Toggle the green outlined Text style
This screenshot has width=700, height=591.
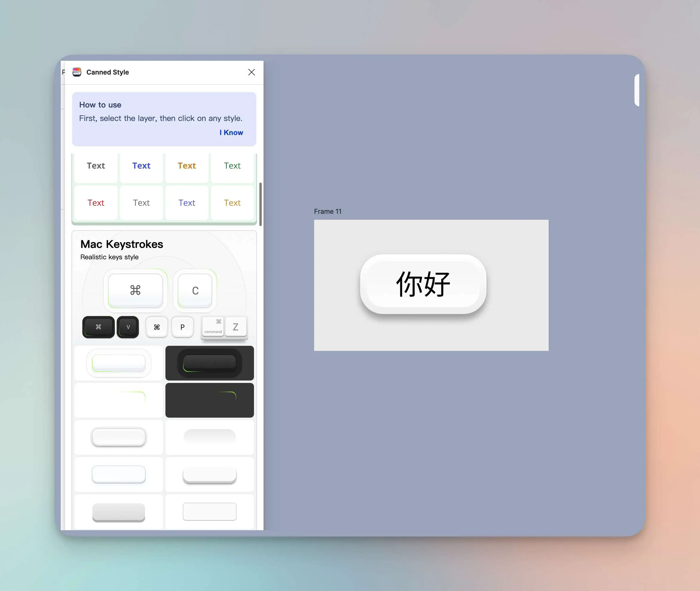[232, 165]
